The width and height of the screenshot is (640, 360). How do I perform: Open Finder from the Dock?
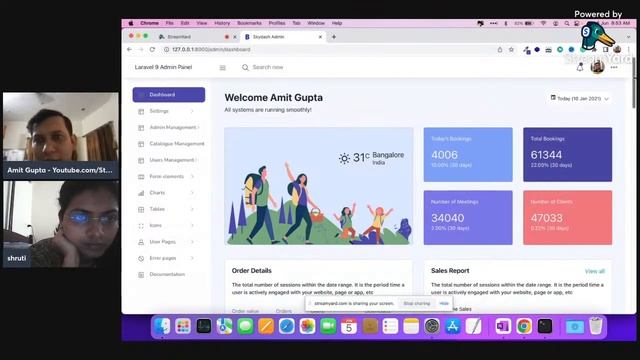(x=162, y=327)
